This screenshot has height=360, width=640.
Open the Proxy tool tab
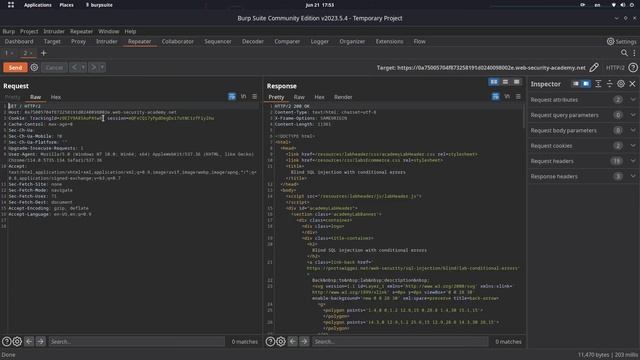click(78, 42)
